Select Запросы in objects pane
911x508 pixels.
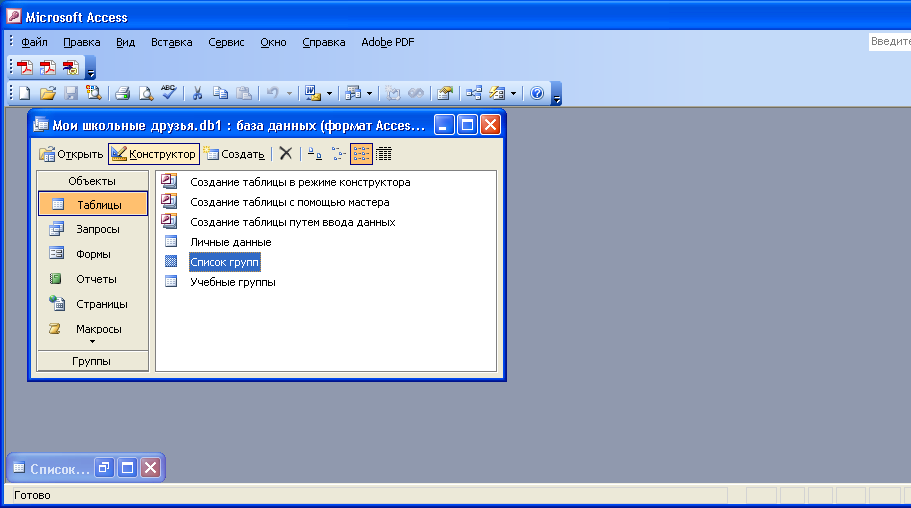point(93,229)
